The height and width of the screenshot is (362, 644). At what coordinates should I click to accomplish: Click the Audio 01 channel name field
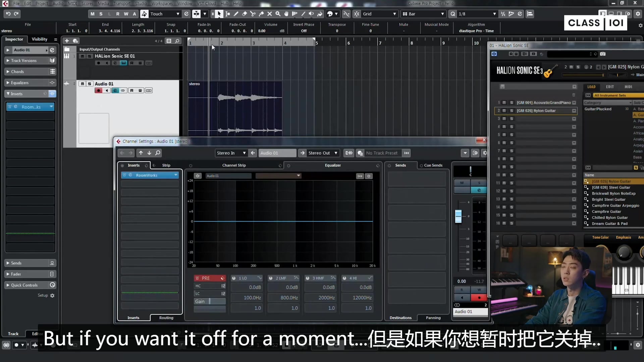click(278, 153)
